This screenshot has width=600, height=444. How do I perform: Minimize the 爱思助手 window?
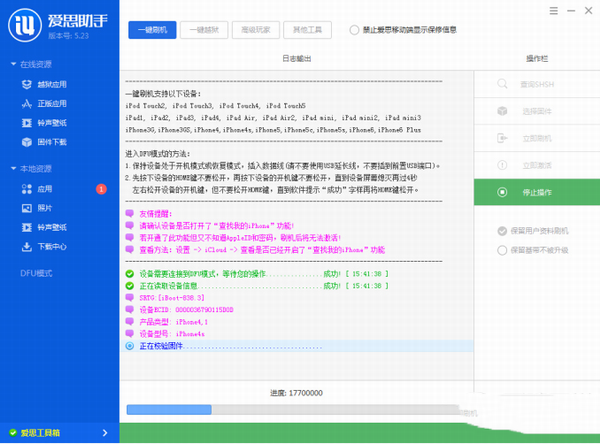click(571, 11)
